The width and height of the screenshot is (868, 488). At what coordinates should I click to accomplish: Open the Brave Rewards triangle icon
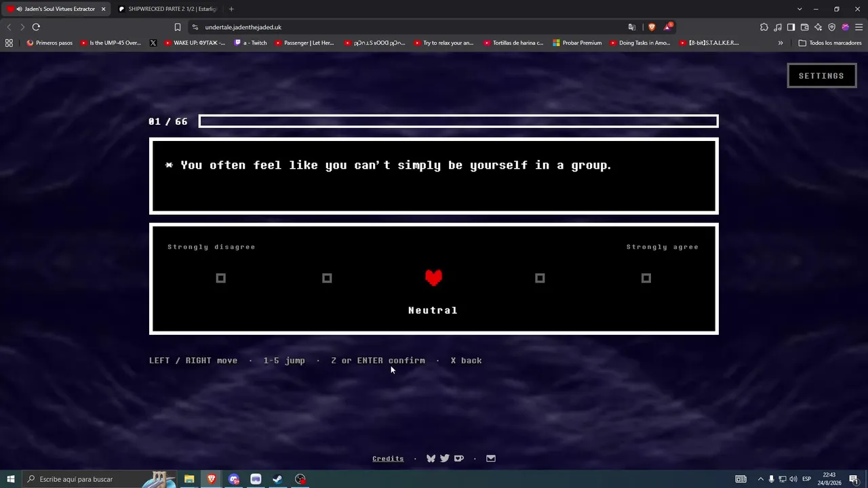tap(668, 27)
